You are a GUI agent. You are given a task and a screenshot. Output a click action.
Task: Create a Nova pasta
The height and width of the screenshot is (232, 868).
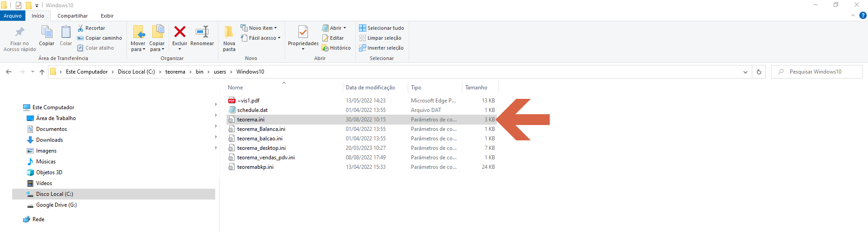[229, 39]
